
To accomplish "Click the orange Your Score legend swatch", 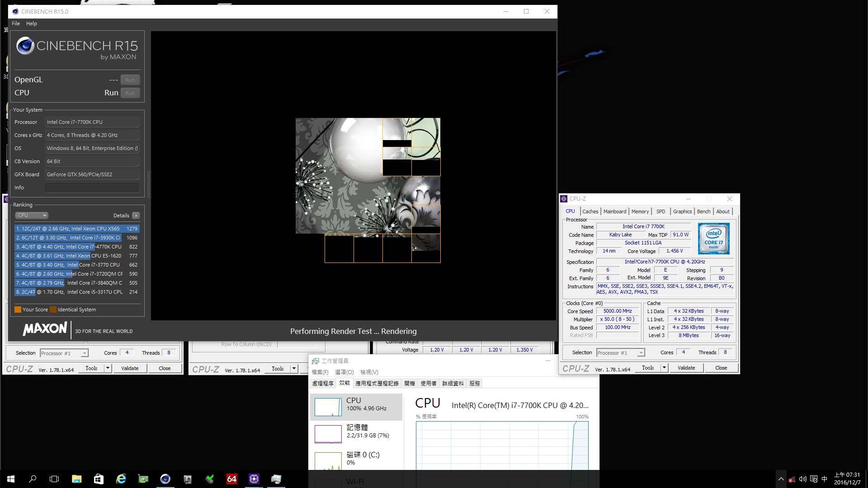I will [18, 310].
